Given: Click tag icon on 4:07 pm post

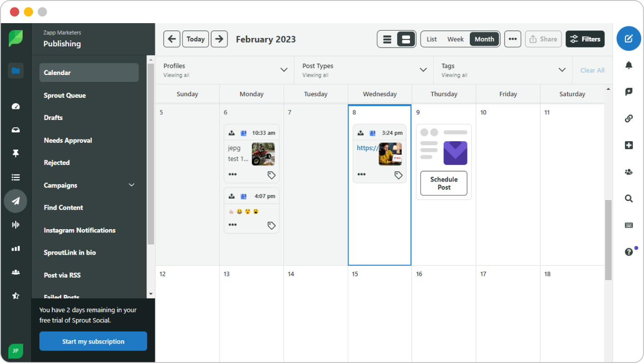Looking at the screenshot, I should click(271, 225).
